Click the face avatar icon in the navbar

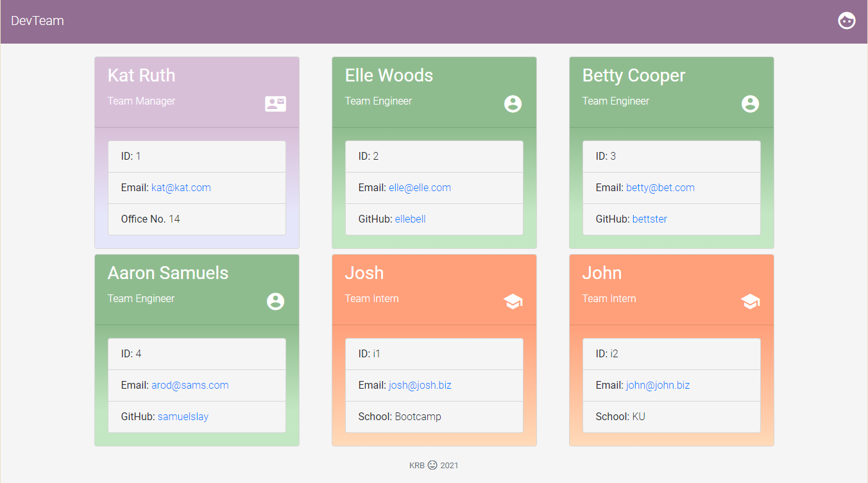coord(846,21)
